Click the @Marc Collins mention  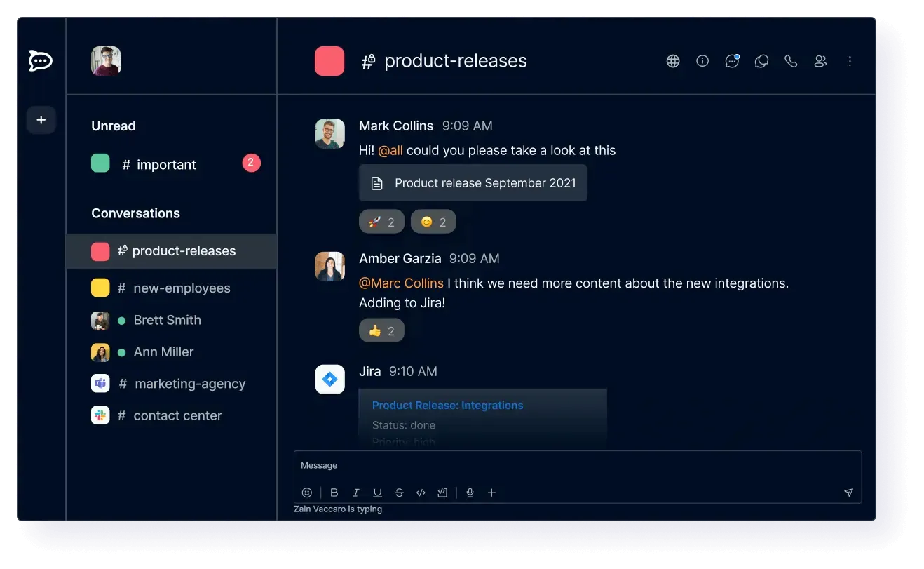(x=401, y=283)
